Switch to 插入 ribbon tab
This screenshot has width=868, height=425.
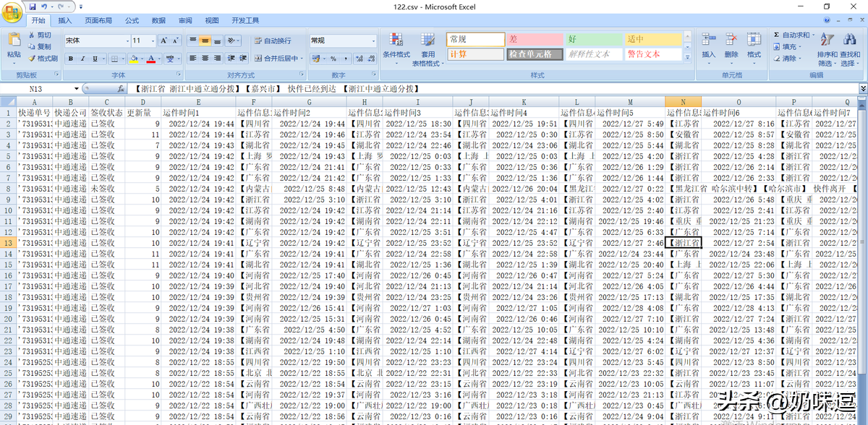[x=64, y=20]
